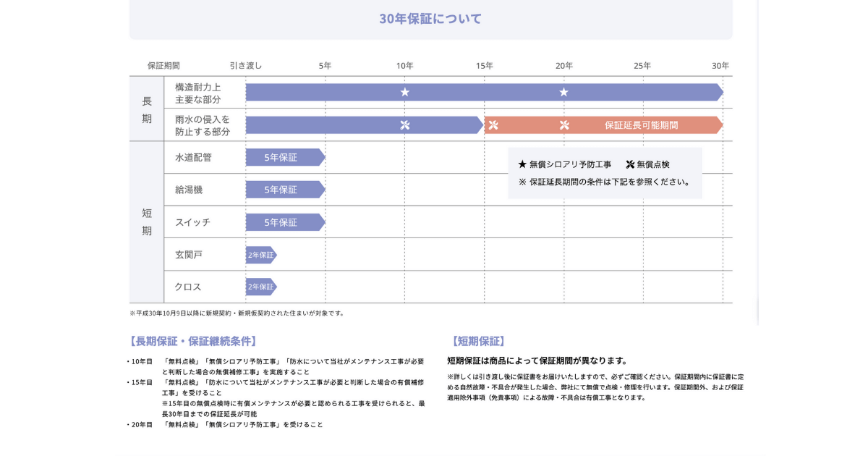
Task: Click the star at the 20年 mark
Action: pos(564,92)
